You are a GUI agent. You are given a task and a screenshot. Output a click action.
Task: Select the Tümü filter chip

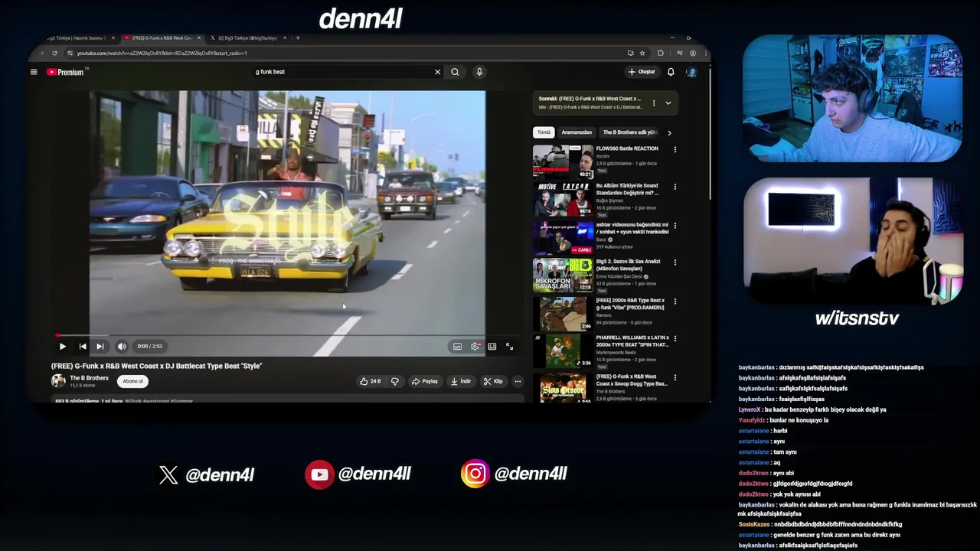point(544,132)
